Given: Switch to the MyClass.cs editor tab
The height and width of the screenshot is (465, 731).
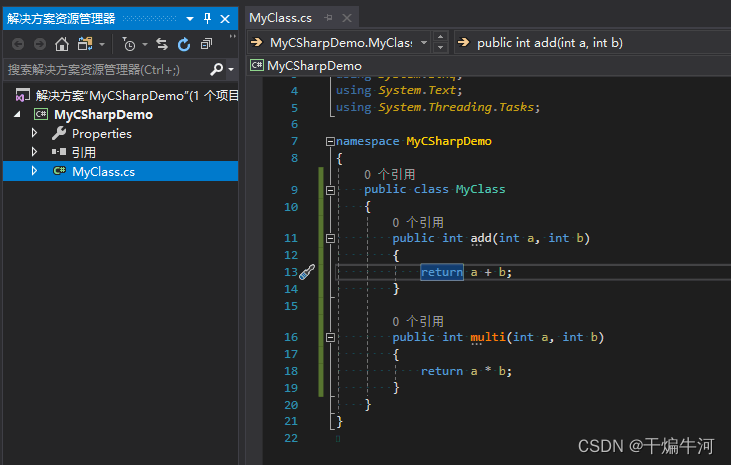Looking at the screenshot, I should click(280, 18).
